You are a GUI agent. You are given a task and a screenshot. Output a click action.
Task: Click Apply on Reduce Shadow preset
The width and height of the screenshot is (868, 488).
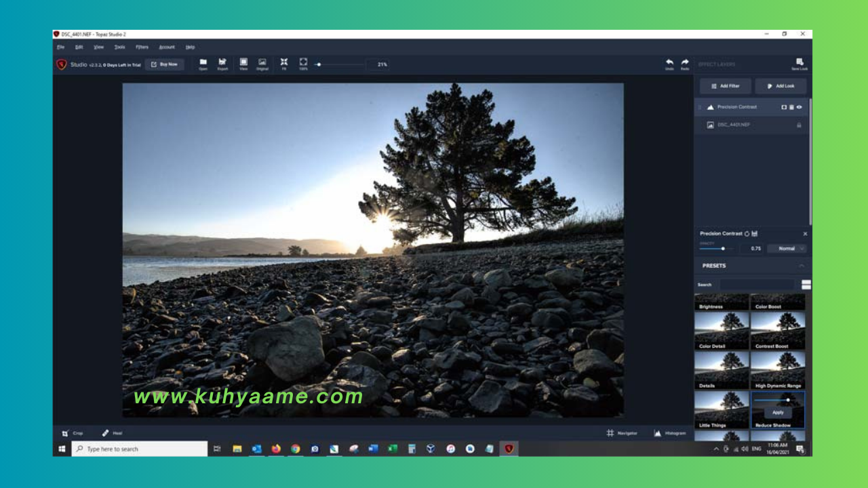pos(778,412)
